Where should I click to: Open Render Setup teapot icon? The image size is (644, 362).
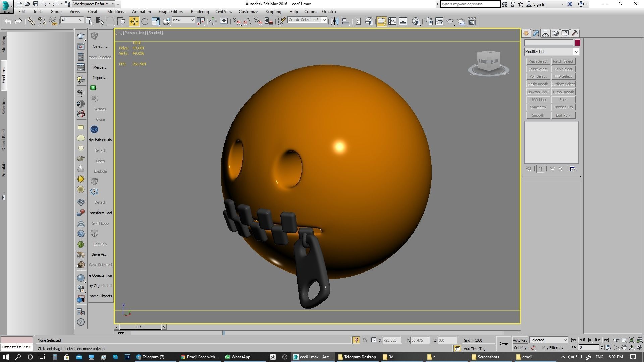(x=429, y=21)
